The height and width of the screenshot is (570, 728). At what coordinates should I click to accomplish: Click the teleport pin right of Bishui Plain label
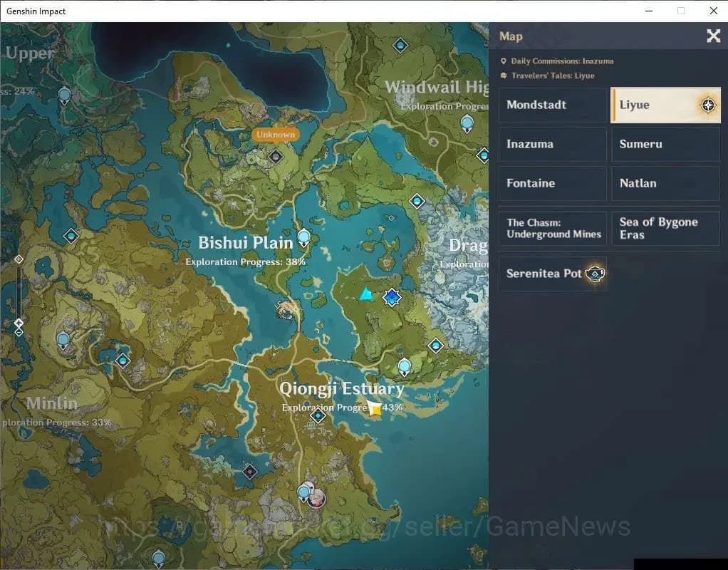[303, 238]
